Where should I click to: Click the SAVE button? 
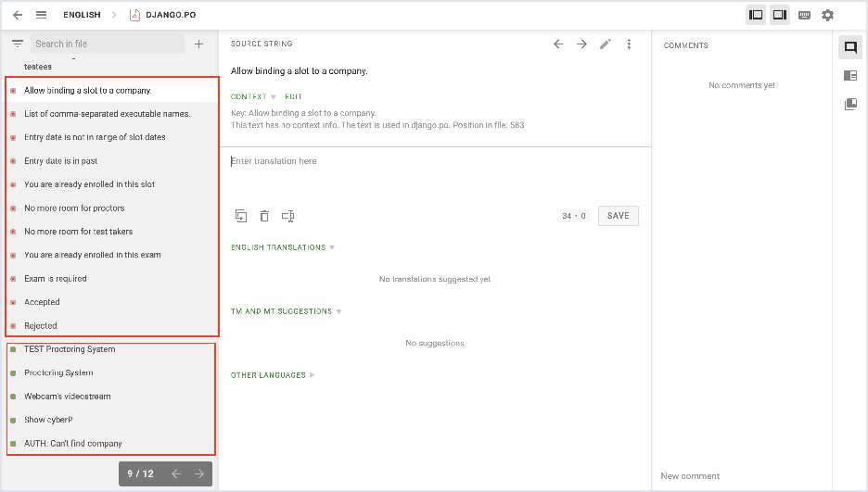coord(618,216)
